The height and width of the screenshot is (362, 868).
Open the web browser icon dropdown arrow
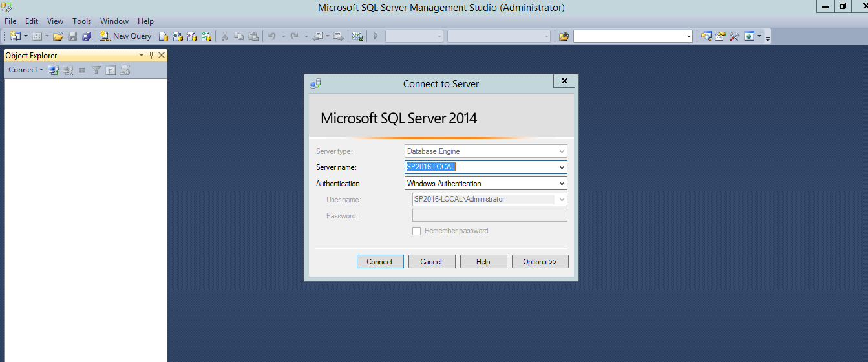click(x=759, y=36)
